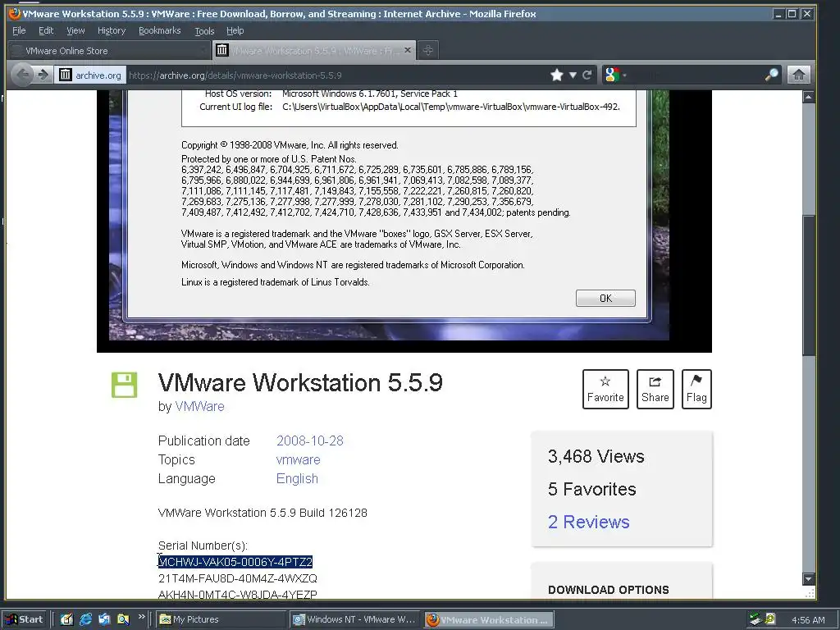Click the search magnifier icon

click(x=771, y=75)
